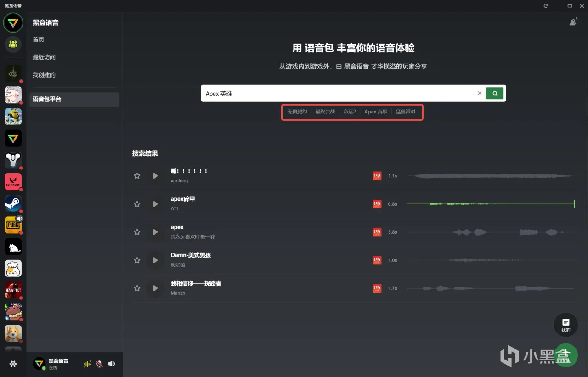Star the 我相信你——探路者 sound
588x377 pixels.
point(137,288)
